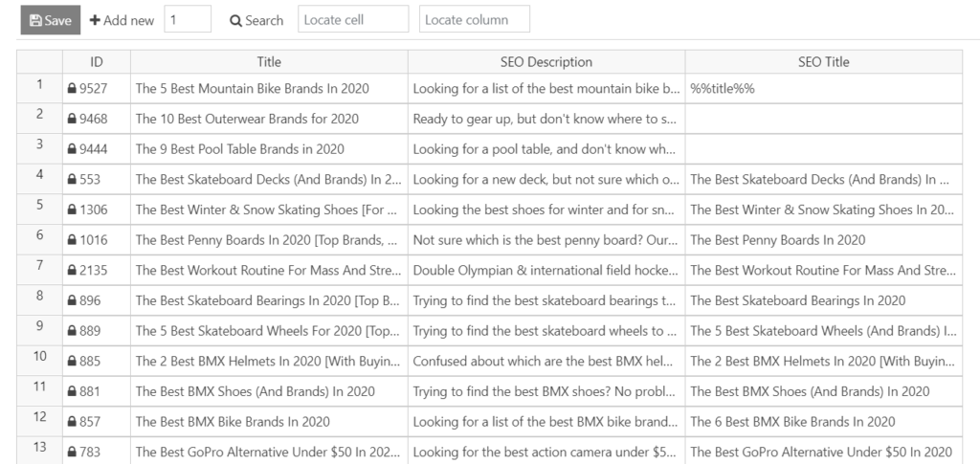Select title 'The 10 Best Outerwear Brands for 2020'
Image resolution: width=980 pixels, height=464 pixels.
(x=269, y=119)
